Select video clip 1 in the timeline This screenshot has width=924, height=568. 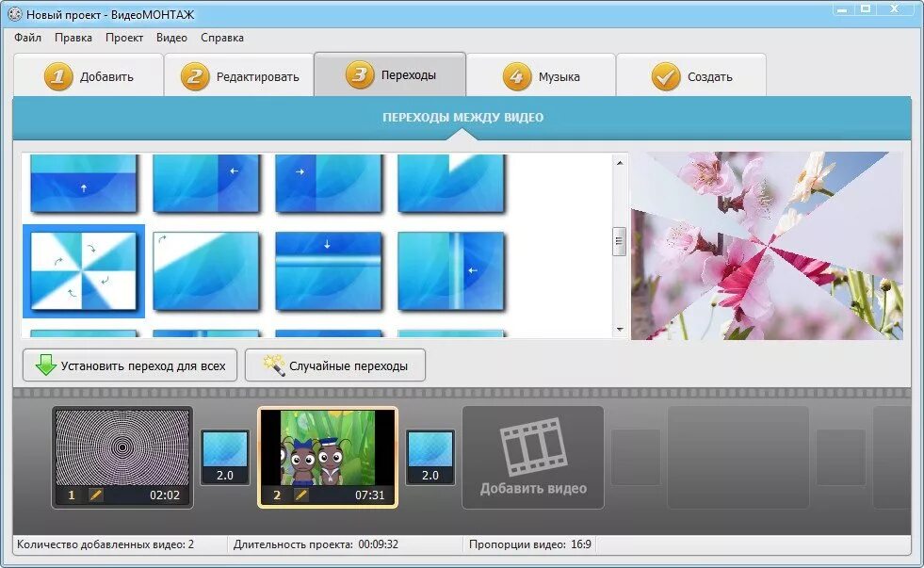(x=122, y=457)
